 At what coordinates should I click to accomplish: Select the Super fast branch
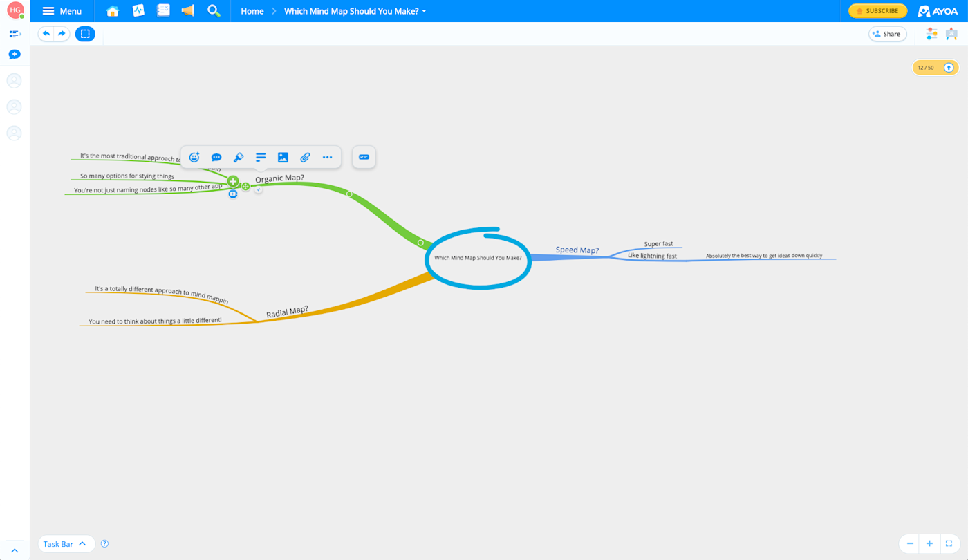pyautogui.click(x=658, y=244)
